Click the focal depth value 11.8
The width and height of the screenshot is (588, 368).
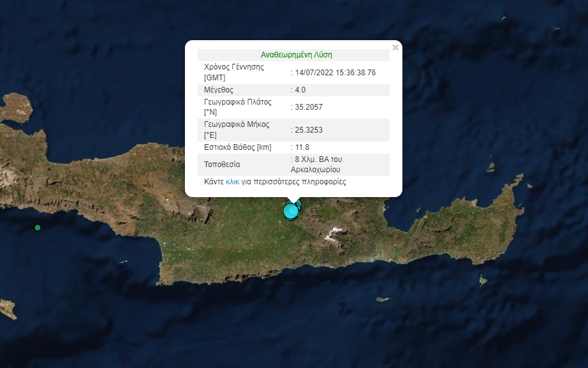coord(302,147)
